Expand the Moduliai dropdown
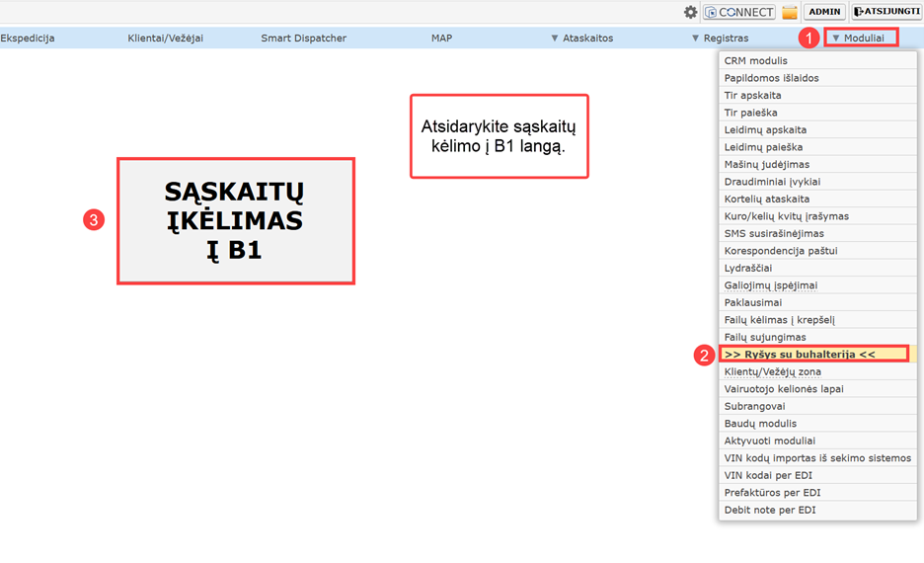The image size is (924, 563). [861, 38]
